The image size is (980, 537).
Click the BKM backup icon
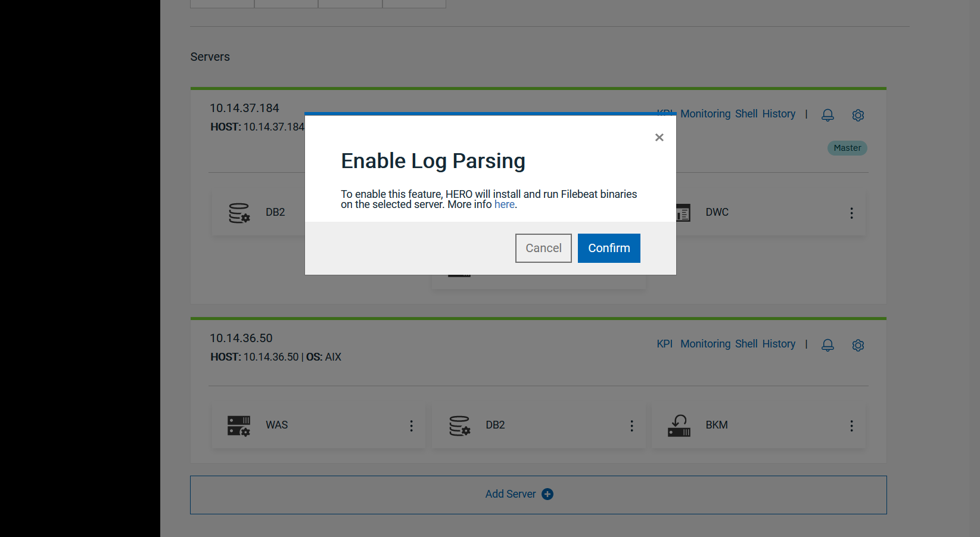click(x=679, y=426)
